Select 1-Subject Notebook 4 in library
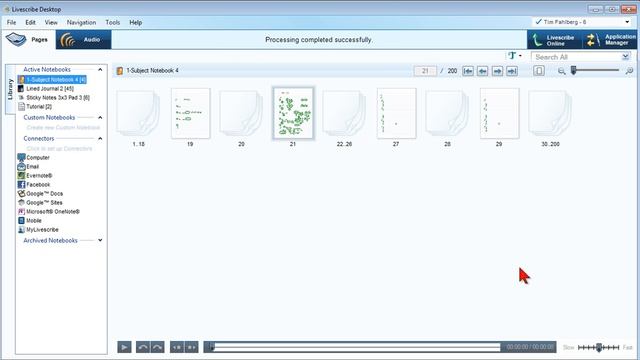640x360 pixels. pos(52,80)
